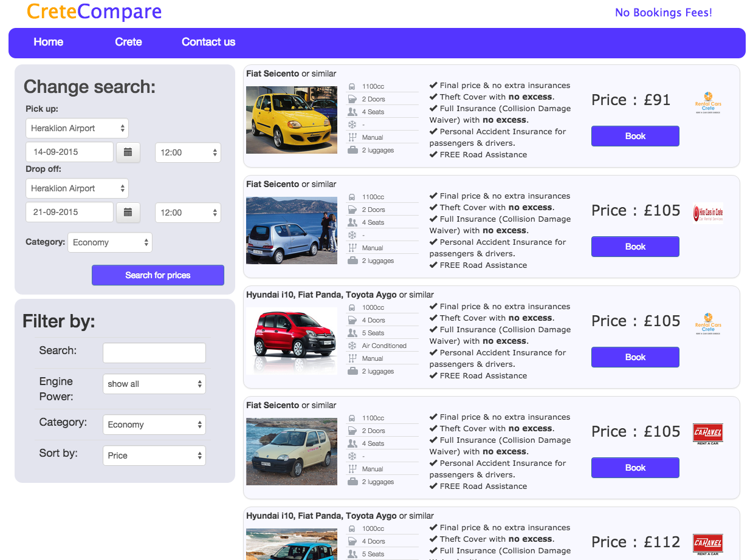Open the drop-off date calendar icon
Image resolution: width=753 pixels, height=560 pixels.
(128, 212)
